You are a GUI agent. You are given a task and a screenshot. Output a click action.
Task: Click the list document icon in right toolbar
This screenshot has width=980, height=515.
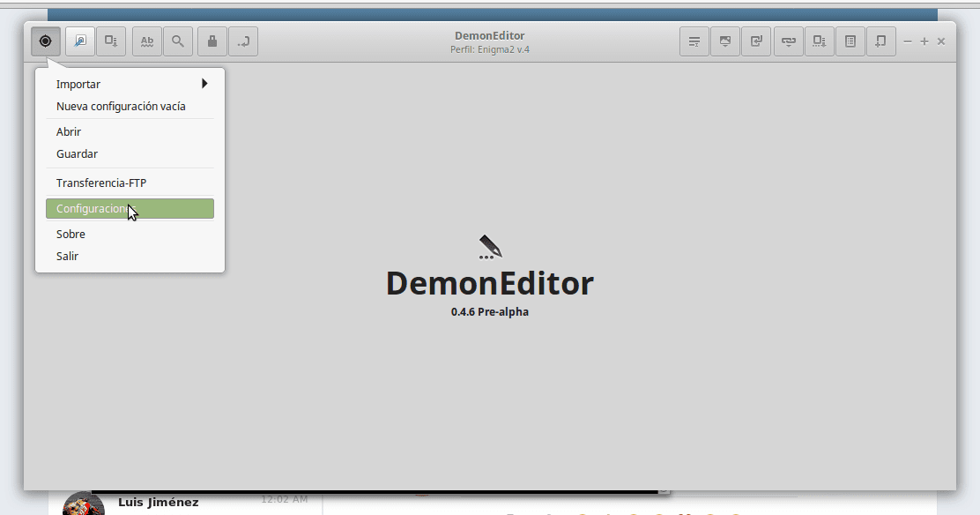point(850,41)
